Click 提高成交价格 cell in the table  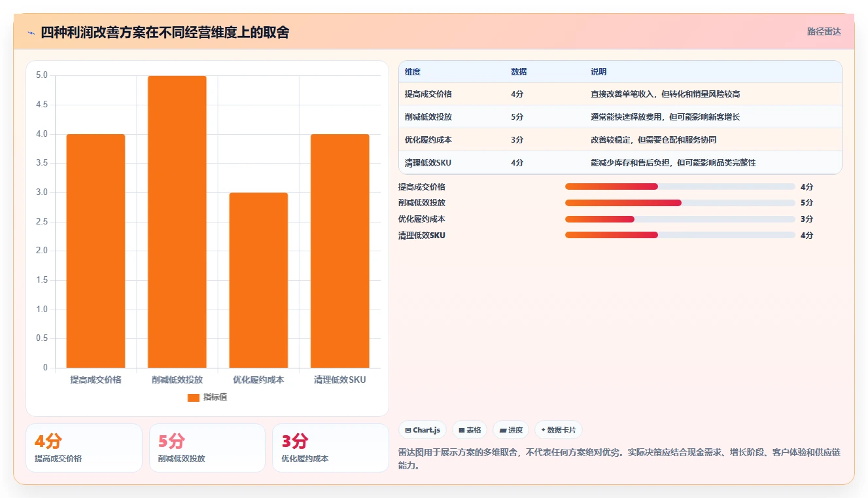click(428, 94)
